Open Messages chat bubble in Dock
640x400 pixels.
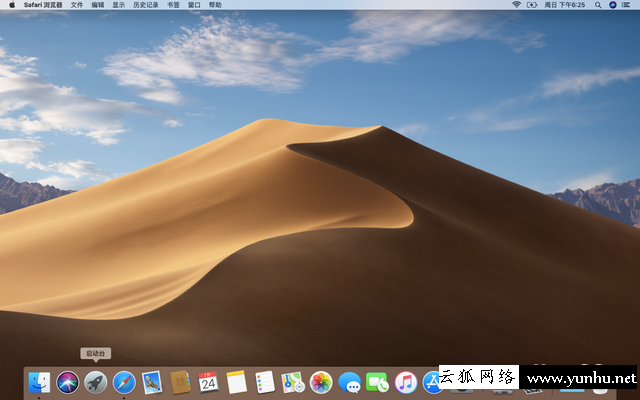coord(349,382)
